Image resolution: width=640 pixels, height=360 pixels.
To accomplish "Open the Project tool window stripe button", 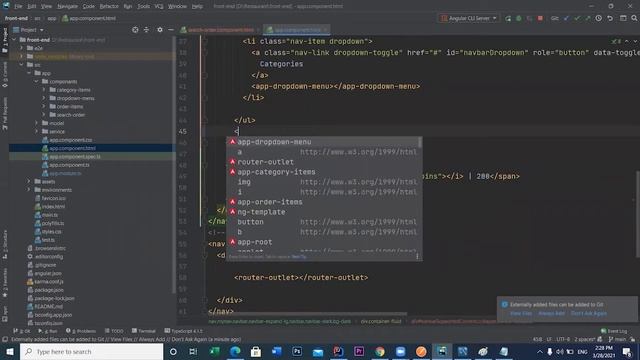I will (x=4, y=40).
